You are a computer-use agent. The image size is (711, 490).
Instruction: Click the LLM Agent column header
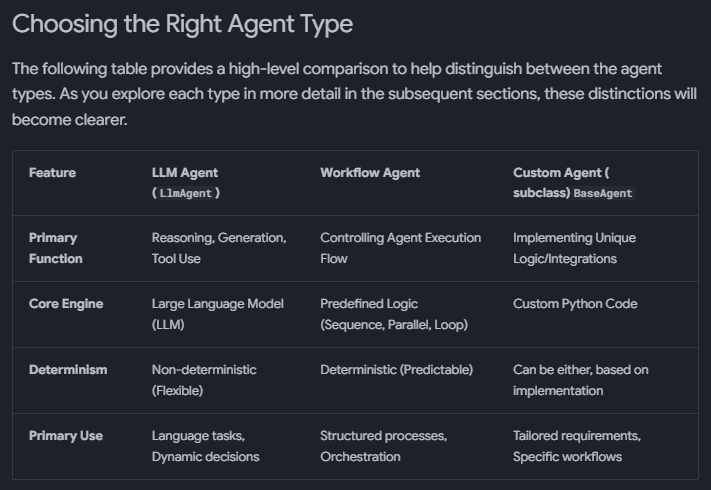[x=185, y=173]
